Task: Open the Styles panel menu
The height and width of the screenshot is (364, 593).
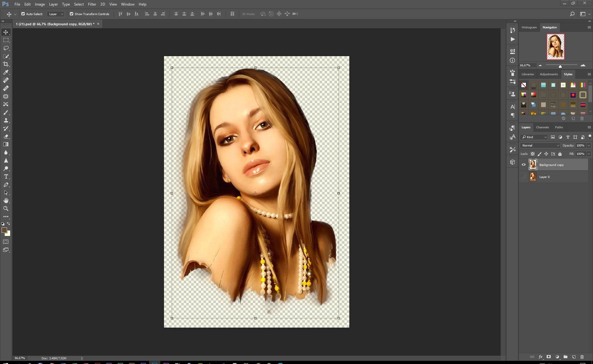Action: click(589, 74)
